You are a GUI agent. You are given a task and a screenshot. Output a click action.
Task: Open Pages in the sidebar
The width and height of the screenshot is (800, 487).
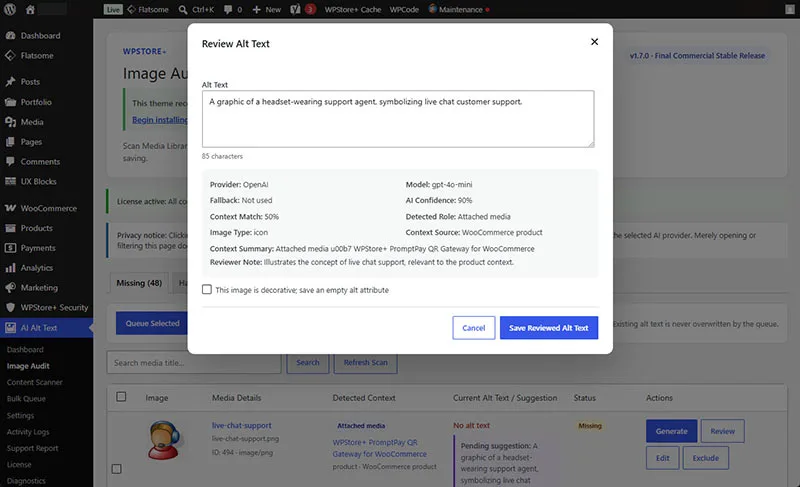pos(46,142)
